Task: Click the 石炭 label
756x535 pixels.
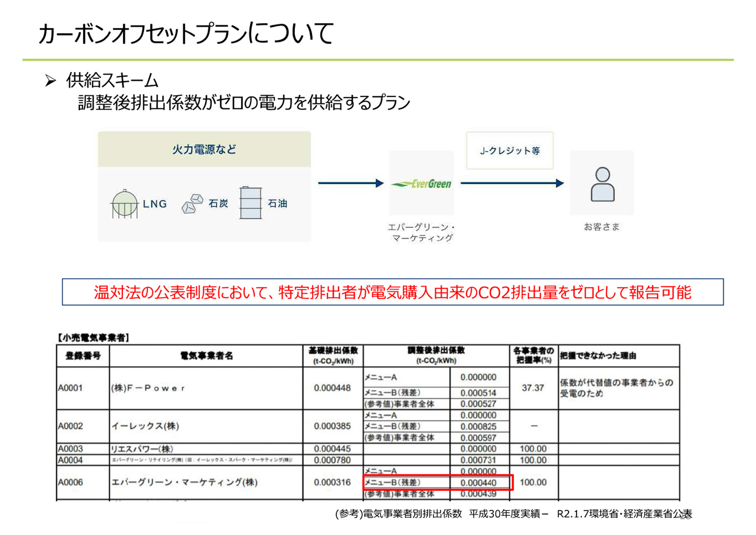Action: 218,203
